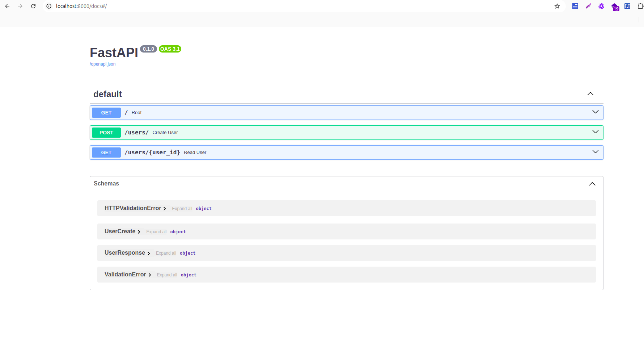Click Expand all next to UserCreate
644x355 pixels.
pyautogui.click(x=156, y=232)
